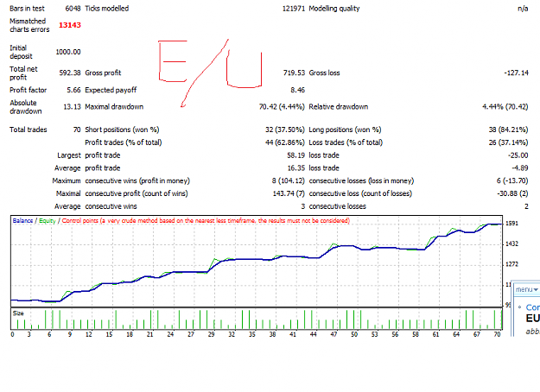The width and height of the screenshot is (540, 392).
Task: Click the Gross profit value 719.53
Action: [294, 73]
